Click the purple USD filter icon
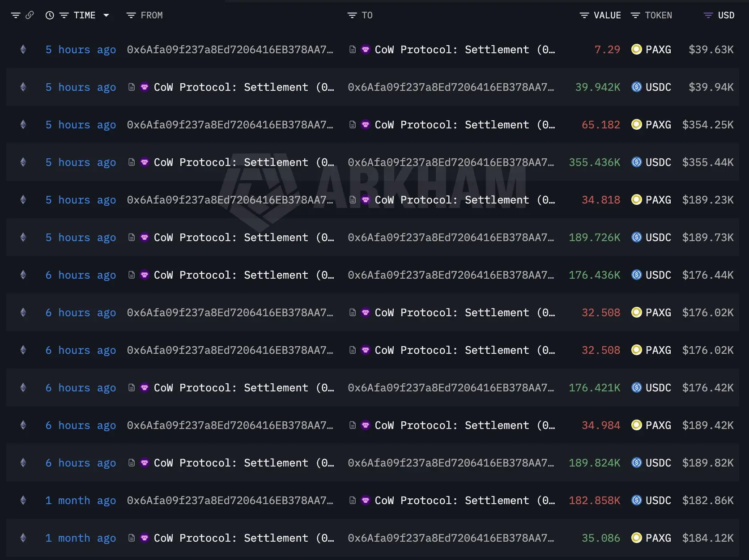 tap(708, 15)
